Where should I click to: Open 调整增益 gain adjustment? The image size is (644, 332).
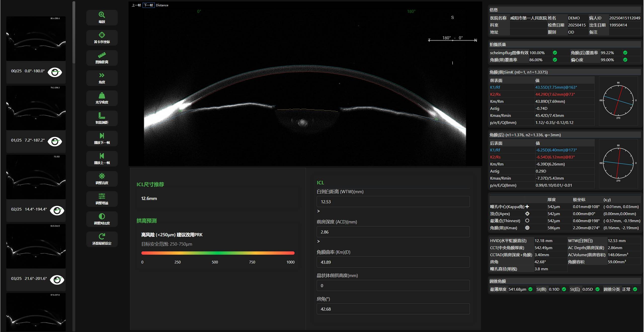[102, 199]
